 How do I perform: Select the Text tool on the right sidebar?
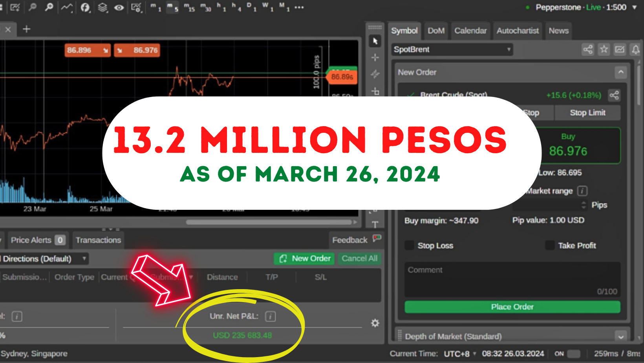pos(375,224)
